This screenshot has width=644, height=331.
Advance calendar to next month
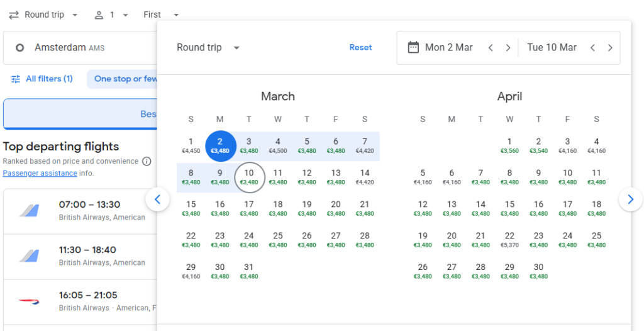click(630, 199)
